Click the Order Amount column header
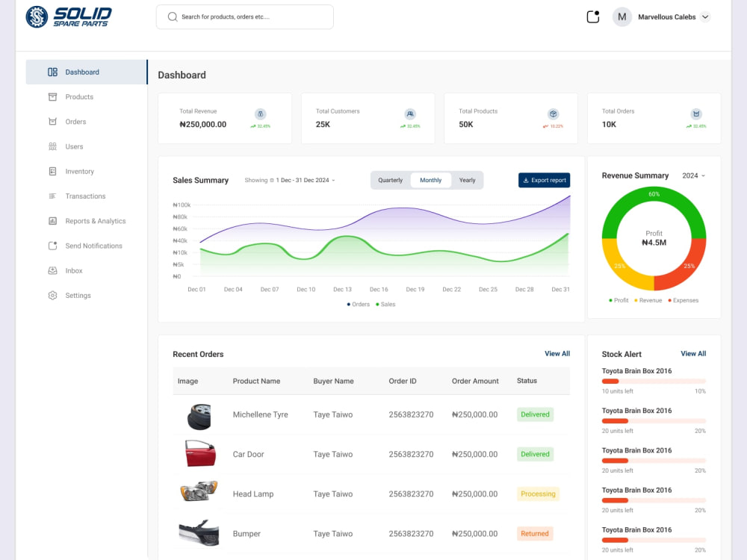 pos(475,381)
